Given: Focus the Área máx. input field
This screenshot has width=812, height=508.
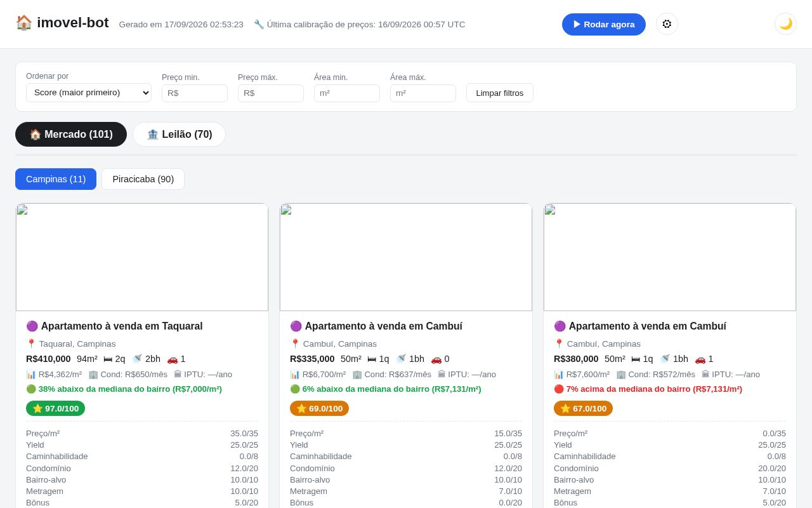Looking at the screenshot, I should click(x=423, y=93).
